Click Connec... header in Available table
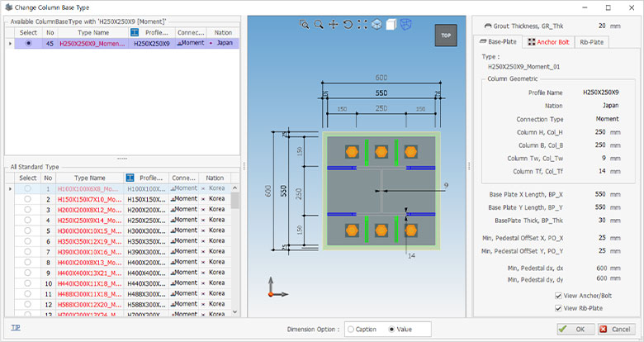The width and height of the screenshot is (644, 342). click(x=191, y=32)
